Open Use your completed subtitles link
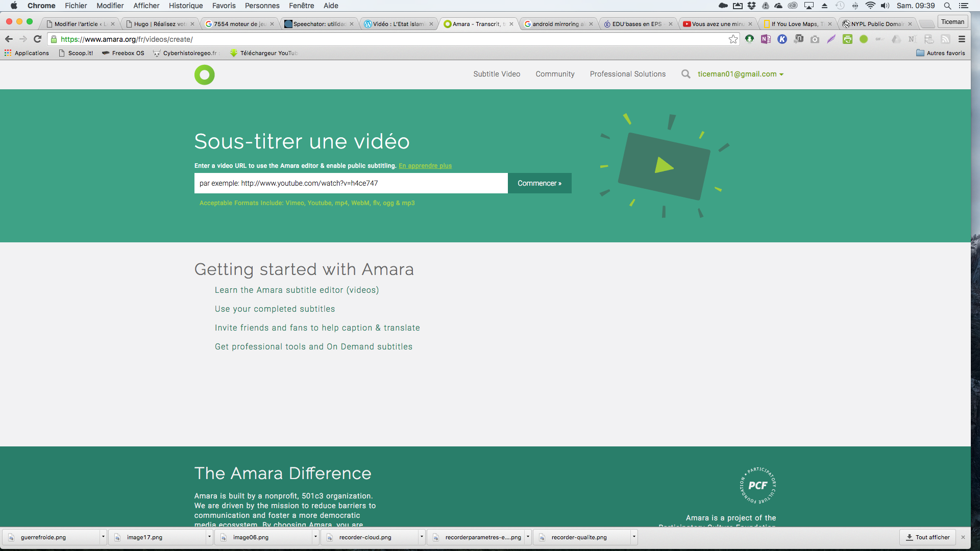The height and width of the screenshot is (551, 980). pos(275,309)
